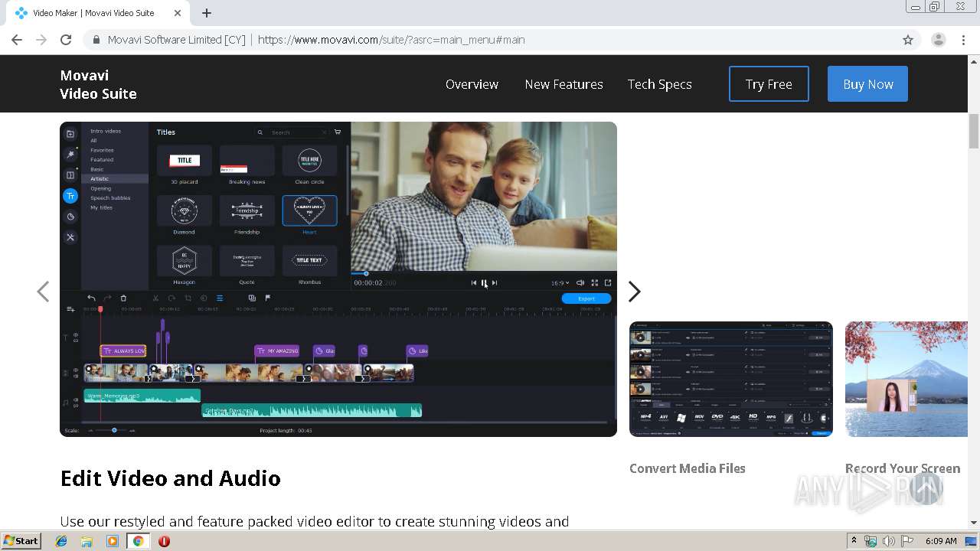Click the add track icon
This screenshot has height=551, width=980.
70,309
